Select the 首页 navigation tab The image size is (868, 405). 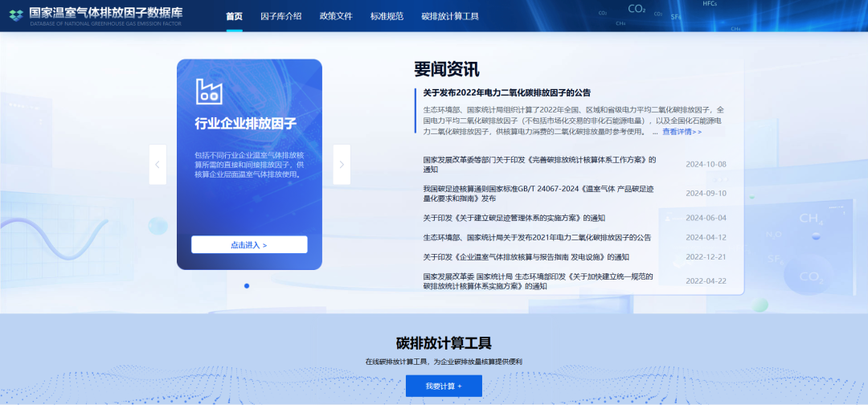234,16
